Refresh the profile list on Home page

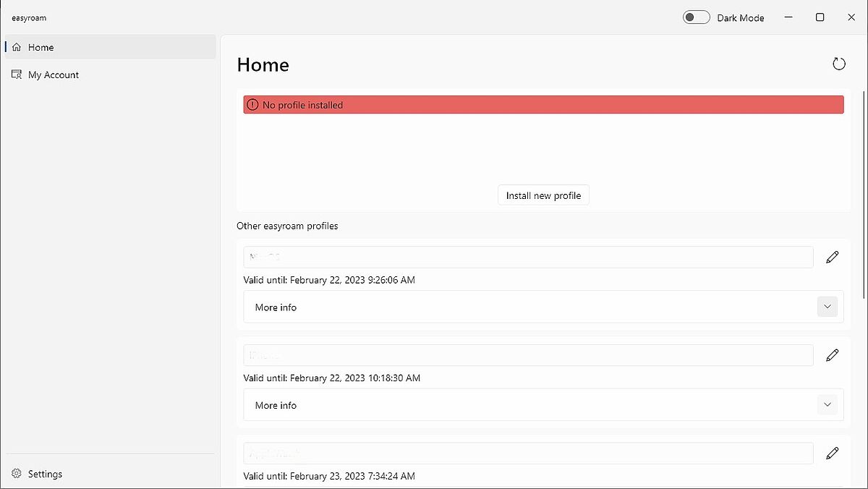pyautogui.click(x=838, y=64)
